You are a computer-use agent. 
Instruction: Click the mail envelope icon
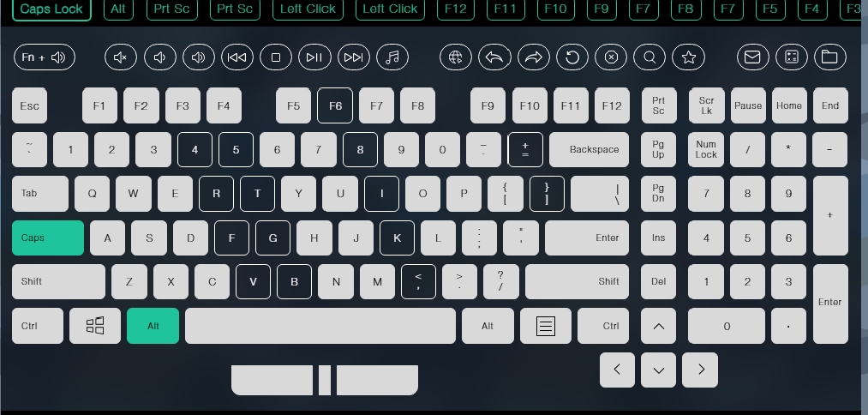click(752, 57)
